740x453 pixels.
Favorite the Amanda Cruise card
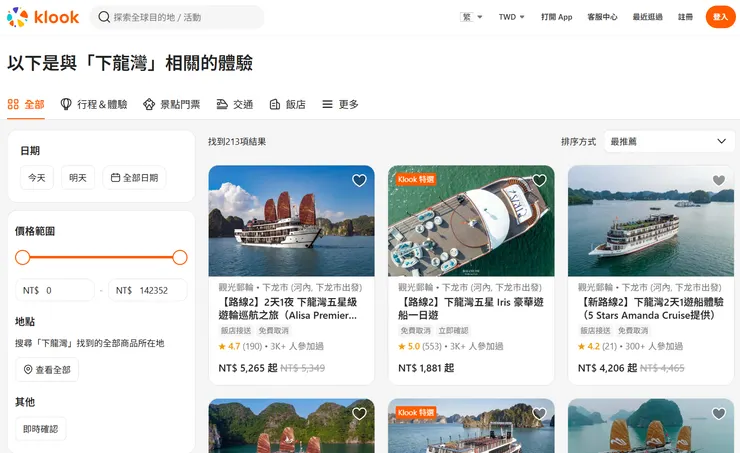click(x=719, y=180)
